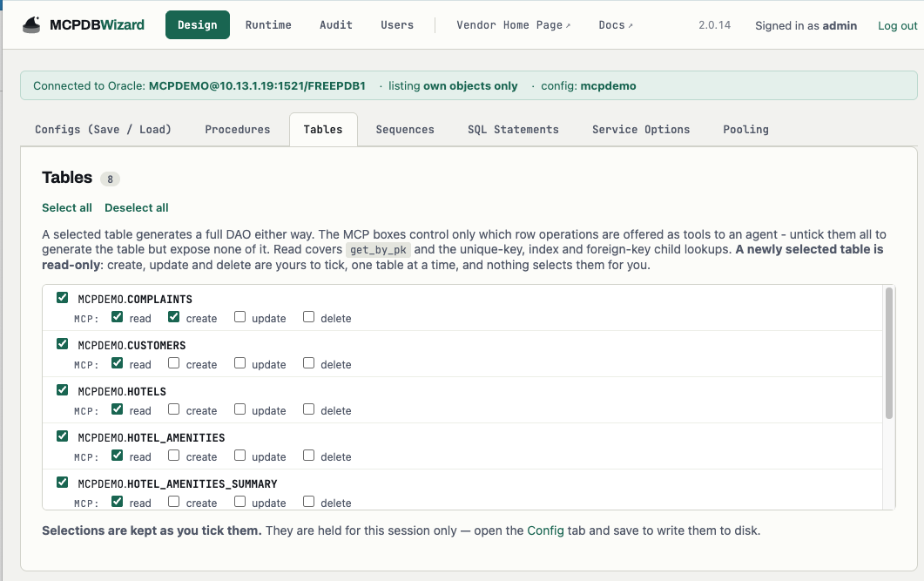Image resolution: width=924 pixels, height=581 pixels.
Task: Enable create for HOTELS table
Action: [174, 409]
